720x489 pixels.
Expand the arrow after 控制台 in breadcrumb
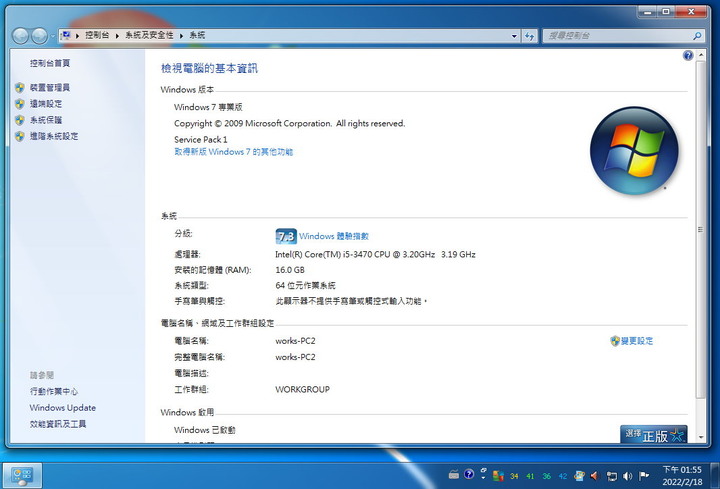point(117,35)
